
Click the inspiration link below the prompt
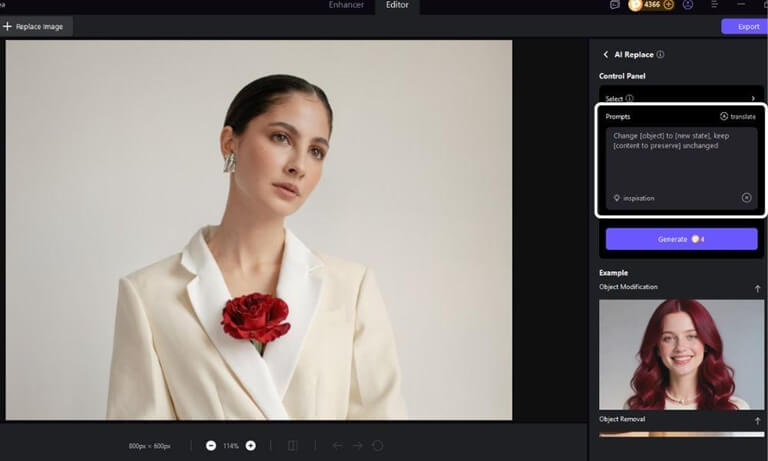tap(639, 198)
